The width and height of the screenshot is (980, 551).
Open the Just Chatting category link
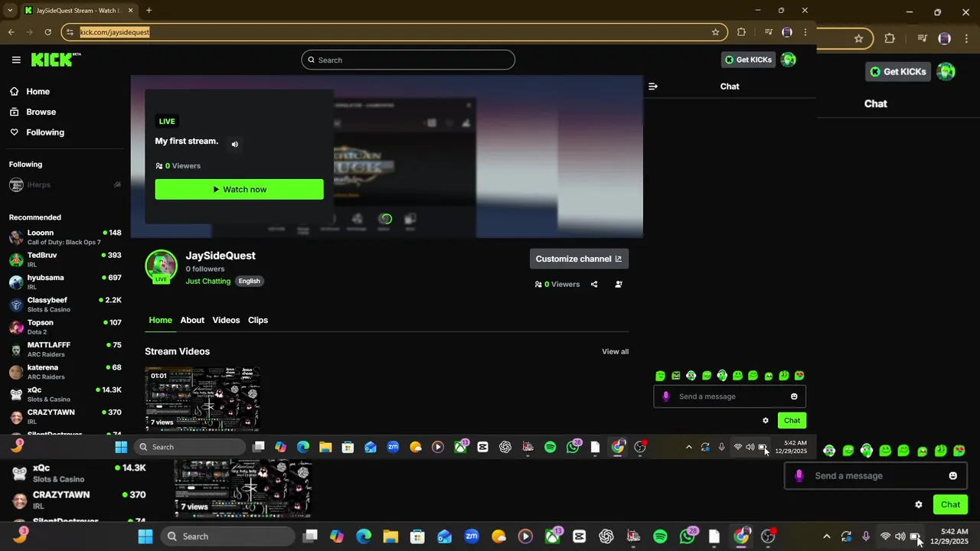click(x=208, y=281)
